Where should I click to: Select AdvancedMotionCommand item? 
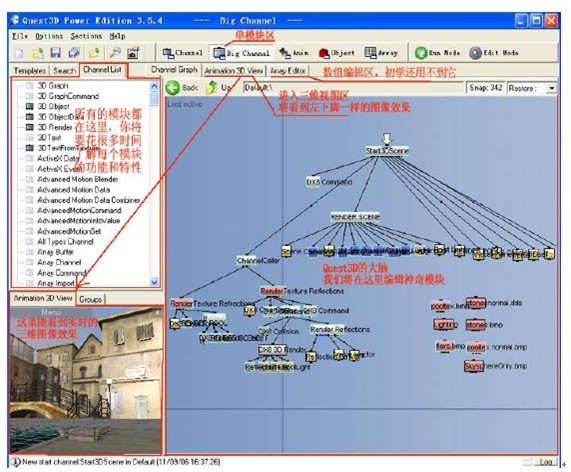click(79, 211)
